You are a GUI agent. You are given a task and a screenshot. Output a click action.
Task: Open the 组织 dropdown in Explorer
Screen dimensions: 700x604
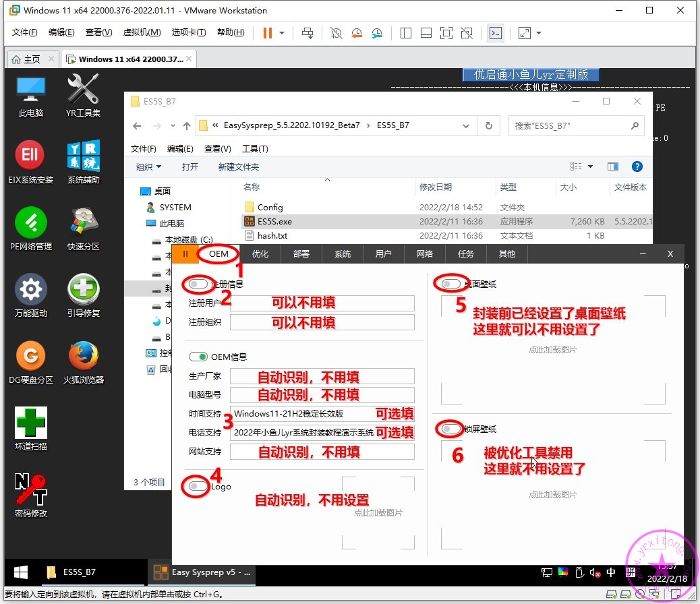[x=148, y=167]
